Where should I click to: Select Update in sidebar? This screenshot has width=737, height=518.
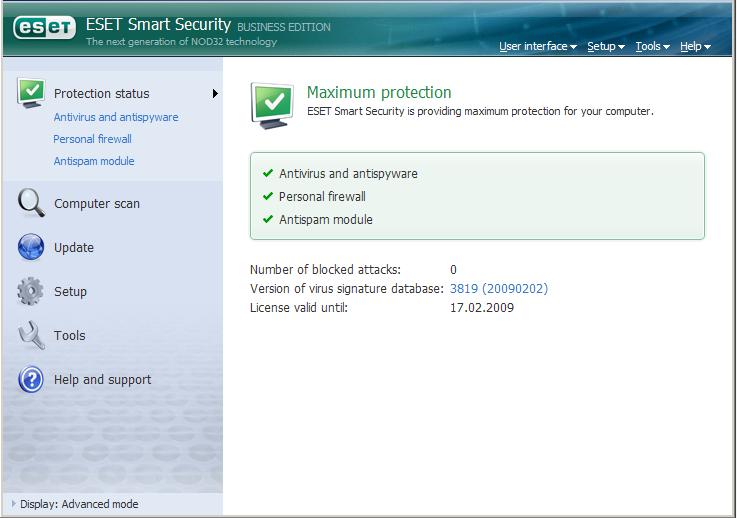click(74, 248)
